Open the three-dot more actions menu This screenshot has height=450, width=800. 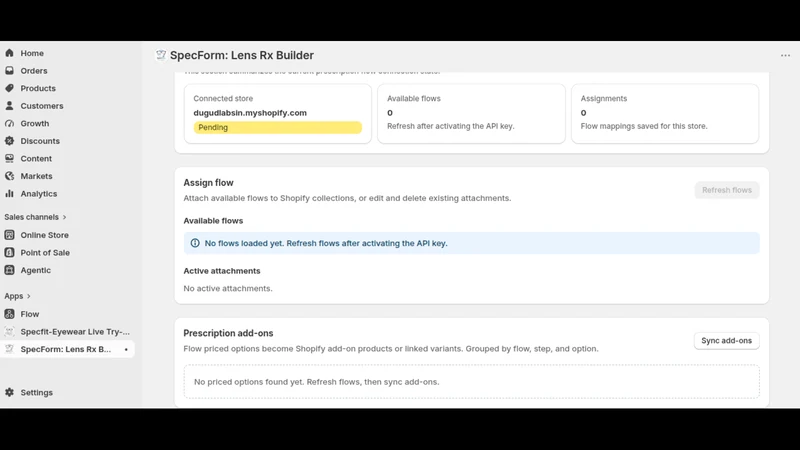[785, 55]
